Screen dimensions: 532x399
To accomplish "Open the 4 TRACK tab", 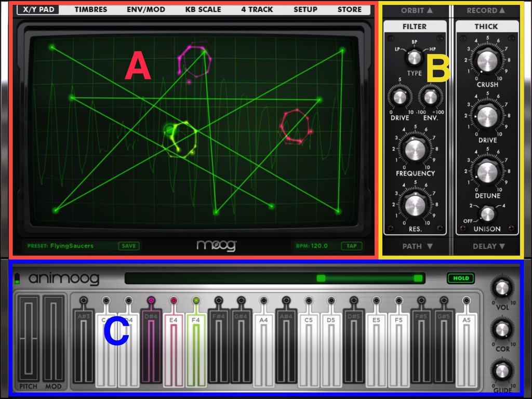I will [257, 9].
